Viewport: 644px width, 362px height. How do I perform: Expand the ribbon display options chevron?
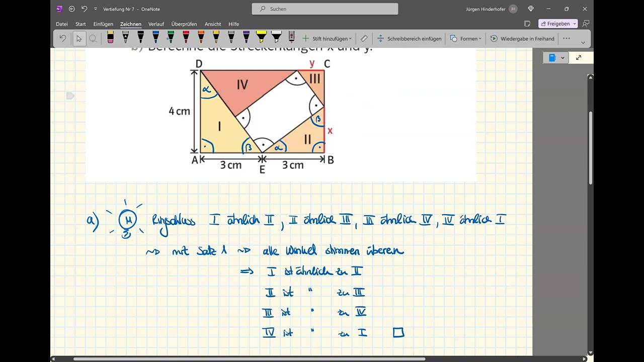[x=583, y=42]
